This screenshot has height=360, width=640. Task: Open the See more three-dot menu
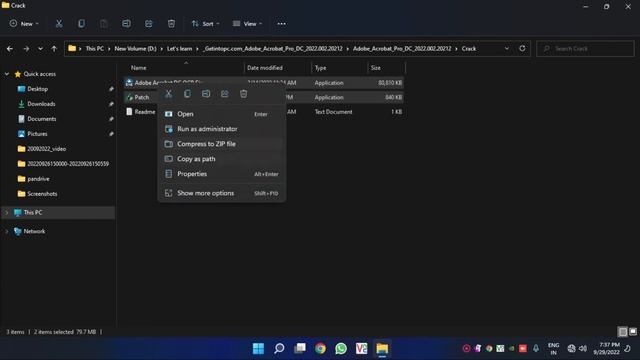(282, 24)
